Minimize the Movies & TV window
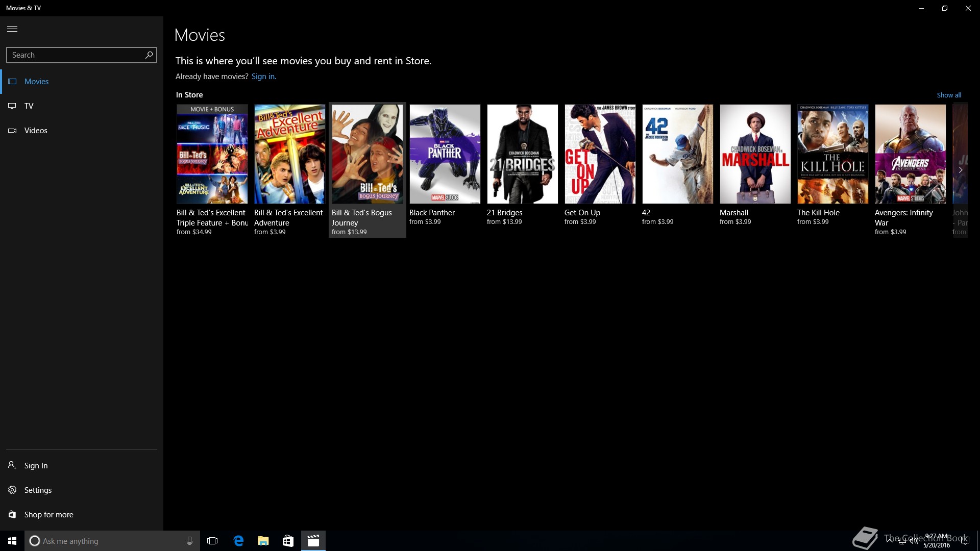Viewport: 980px width, 551px height. 921,8
